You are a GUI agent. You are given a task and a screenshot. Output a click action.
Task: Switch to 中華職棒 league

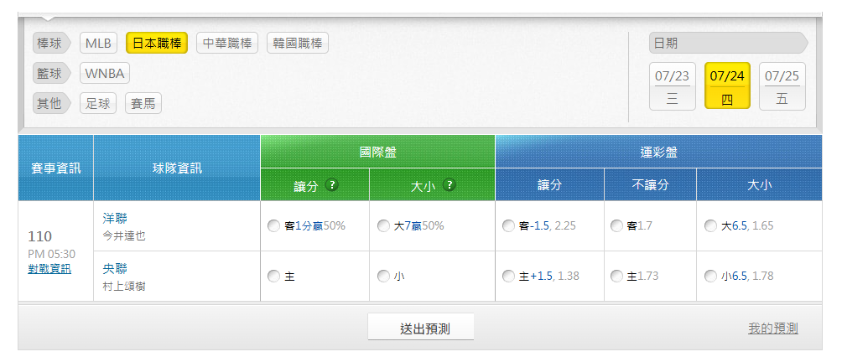tap(227, 44)
